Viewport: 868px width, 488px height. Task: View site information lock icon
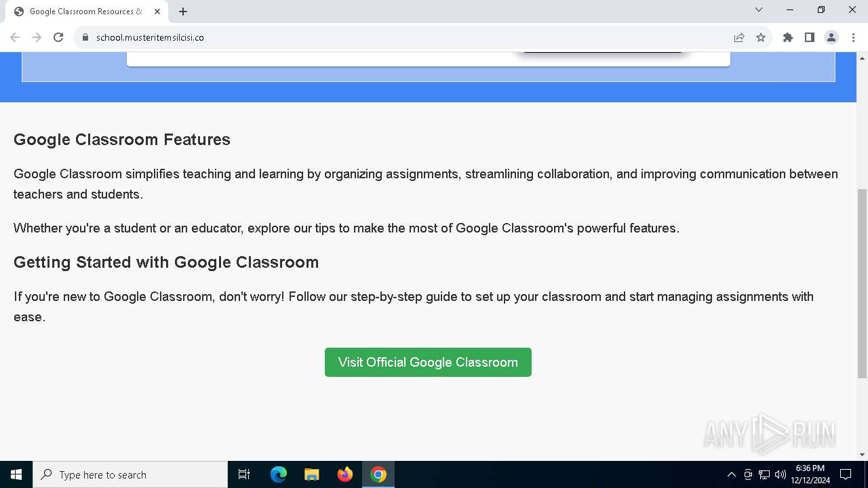coord(85,37)
